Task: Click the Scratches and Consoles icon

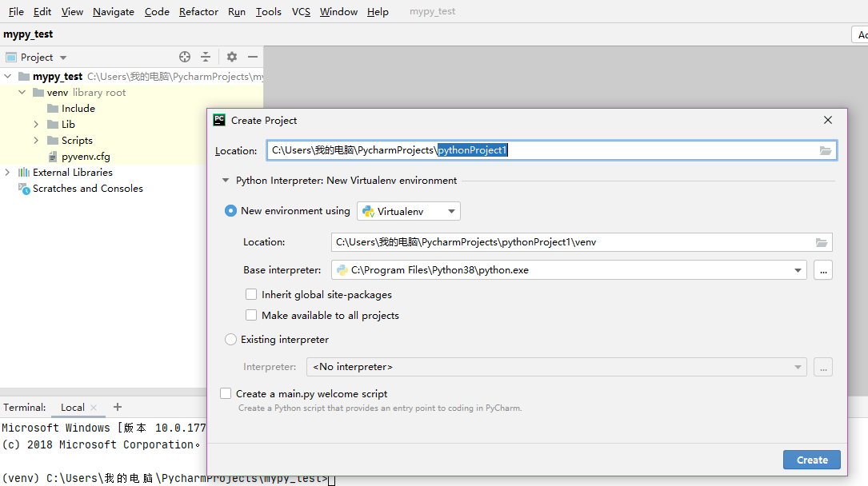Action: [x=24, y=189]
